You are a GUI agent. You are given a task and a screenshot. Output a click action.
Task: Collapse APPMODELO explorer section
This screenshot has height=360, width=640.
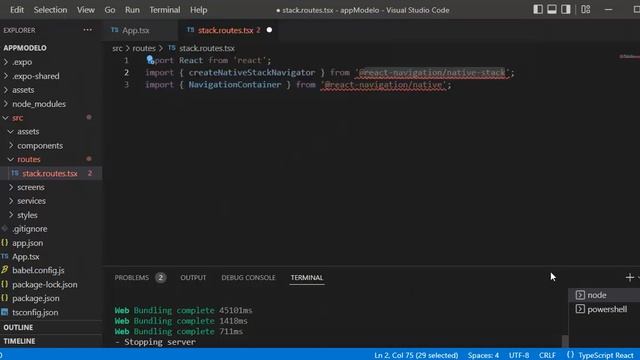25,48
